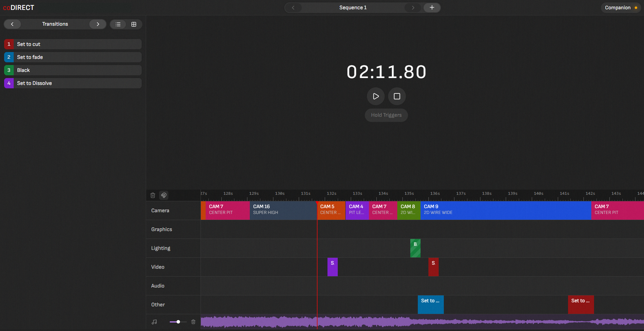Select the purple S video cue
644x331 pixels.
tap(333, 267)
